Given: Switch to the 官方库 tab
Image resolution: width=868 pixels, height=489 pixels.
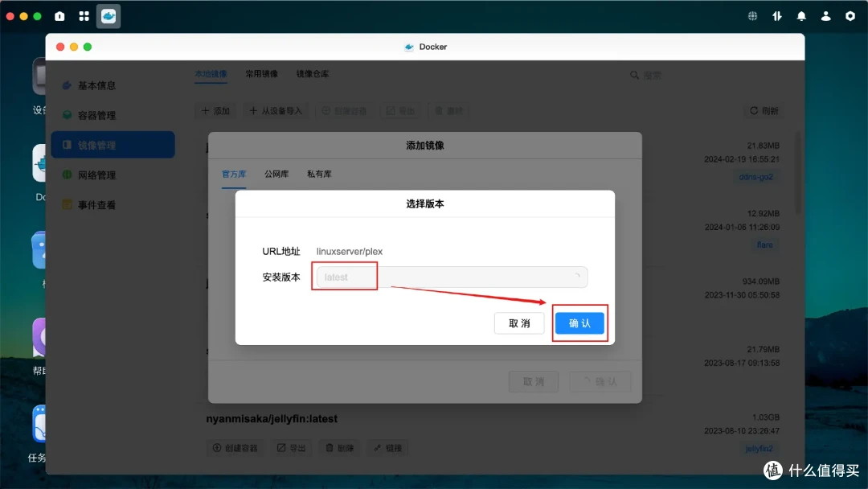Looking at the screenshot, I should click(x=234, y=174).
